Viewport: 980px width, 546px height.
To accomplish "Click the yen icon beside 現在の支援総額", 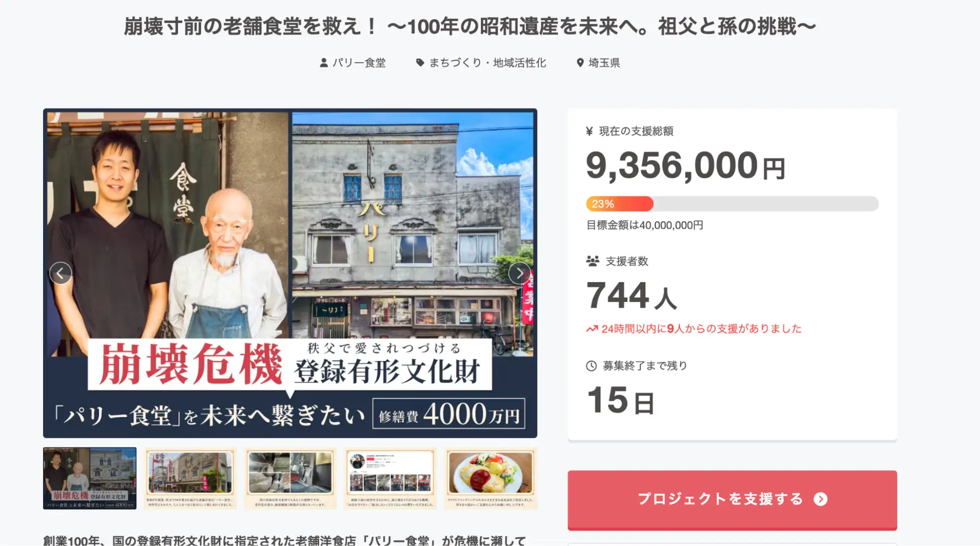I will point(590,131).
